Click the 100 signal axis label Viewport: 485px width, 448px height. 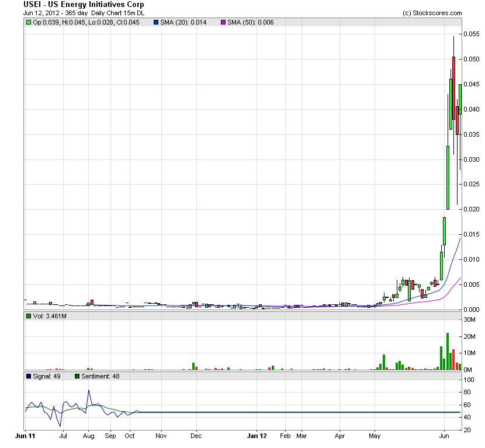point(469,380)
